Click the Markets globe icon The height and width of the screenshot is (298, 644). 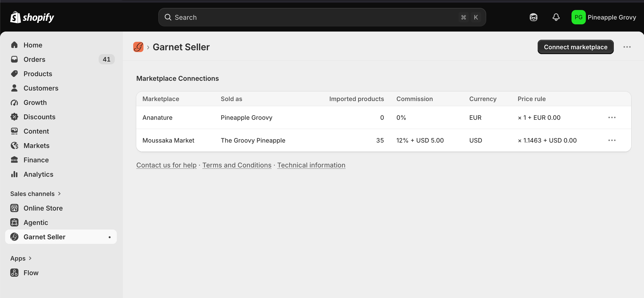(x=14, y=145)
